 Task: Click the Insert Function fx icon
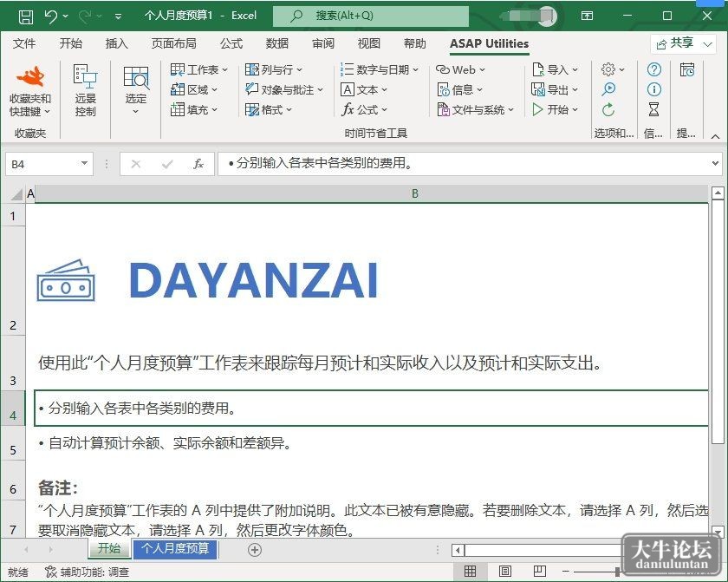pyautogui.click(x=198, y=164)
